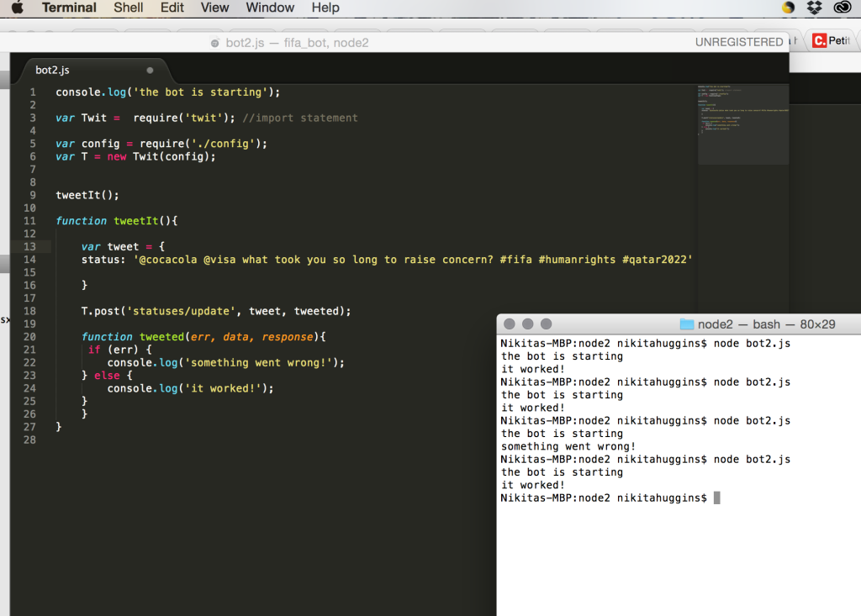Open the Edit menu
Viewport: 861px width, 616px height.
[x=172, y=8]
